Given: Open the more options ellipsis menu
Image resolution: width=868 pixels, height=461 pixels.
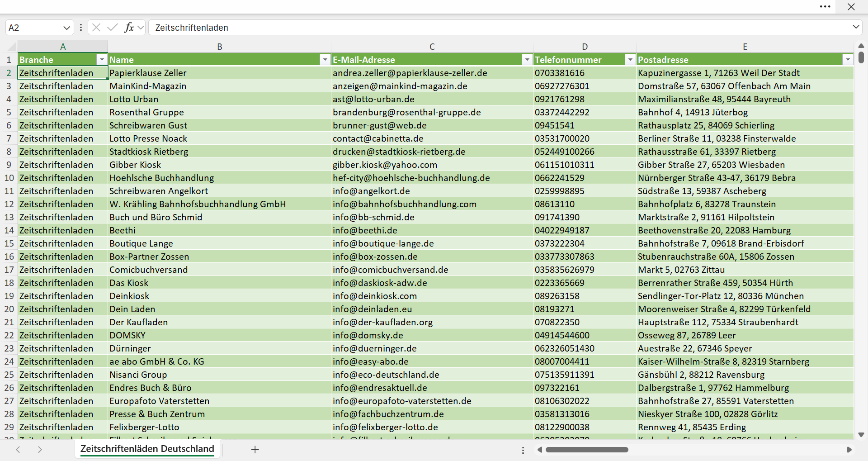Looking at the screenshot, I should tap(825, 7).
